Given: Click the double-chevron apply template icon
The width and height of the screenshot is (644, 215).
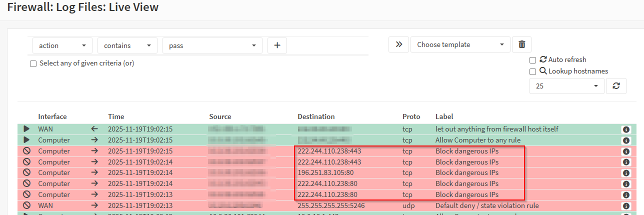Looking at the screenshot, I should (398, 44).
